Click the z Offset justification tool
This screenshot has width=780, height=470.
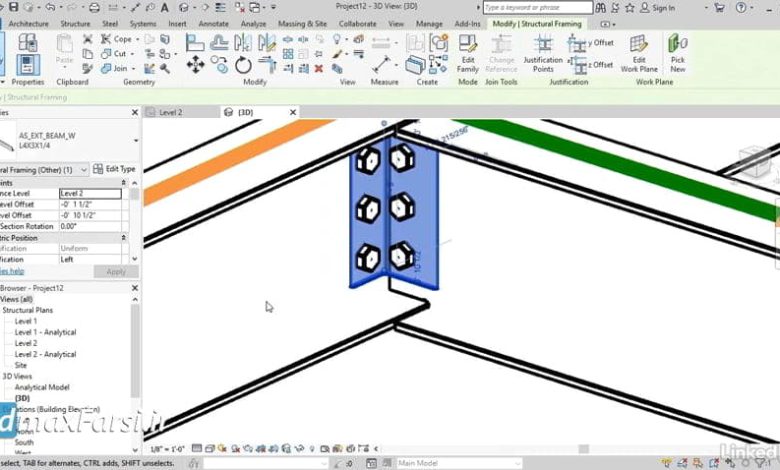(590, 65)
